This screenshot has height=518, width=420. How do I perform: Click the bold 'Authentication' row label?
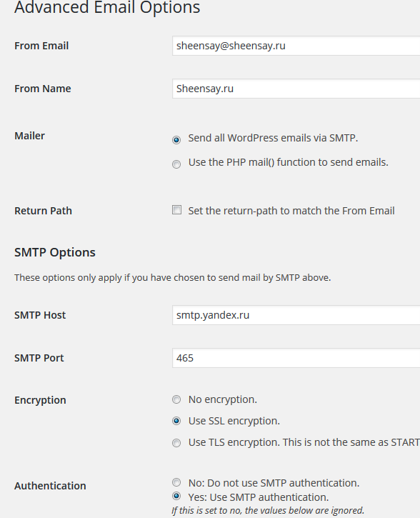coord(50,486)
